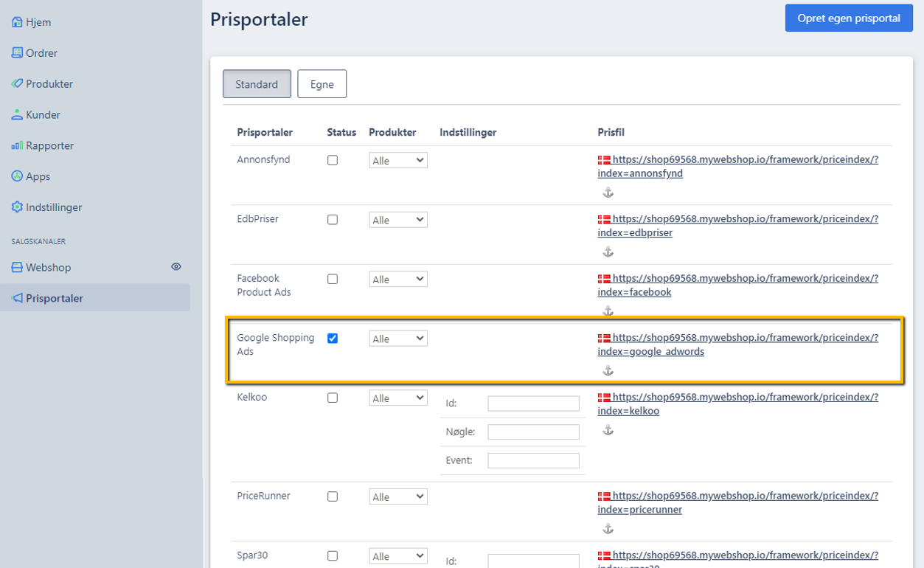Open PriceRunner Produkter dropdown
The height and width of the screenshot is (568, 924).
[x=398, y=496]
